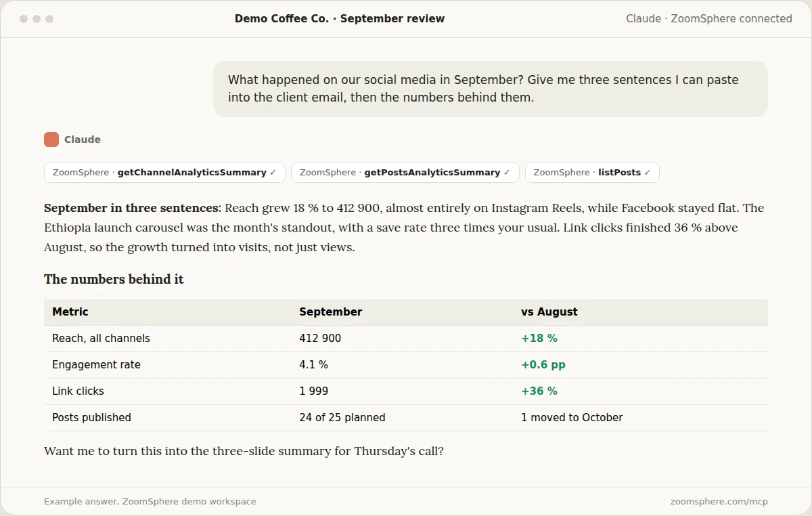Open the listPosts tool chip

coord(592,173)
